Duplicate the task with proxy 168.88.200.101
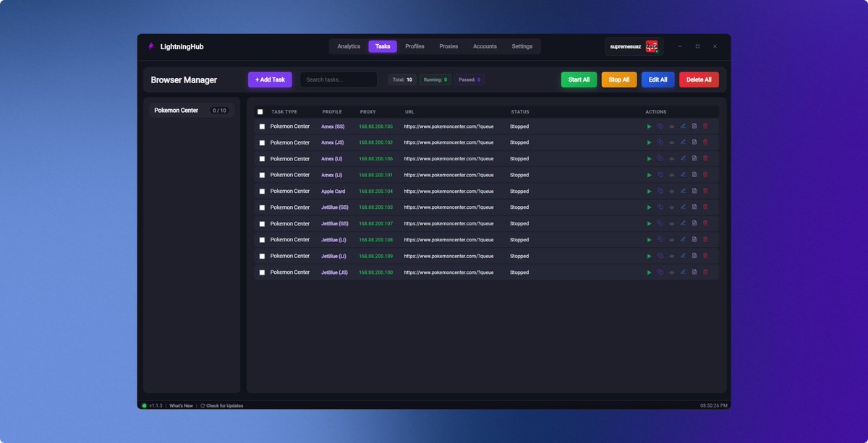Screen dimensions: 868x443 pyautogui.click(x=660, y=175)
